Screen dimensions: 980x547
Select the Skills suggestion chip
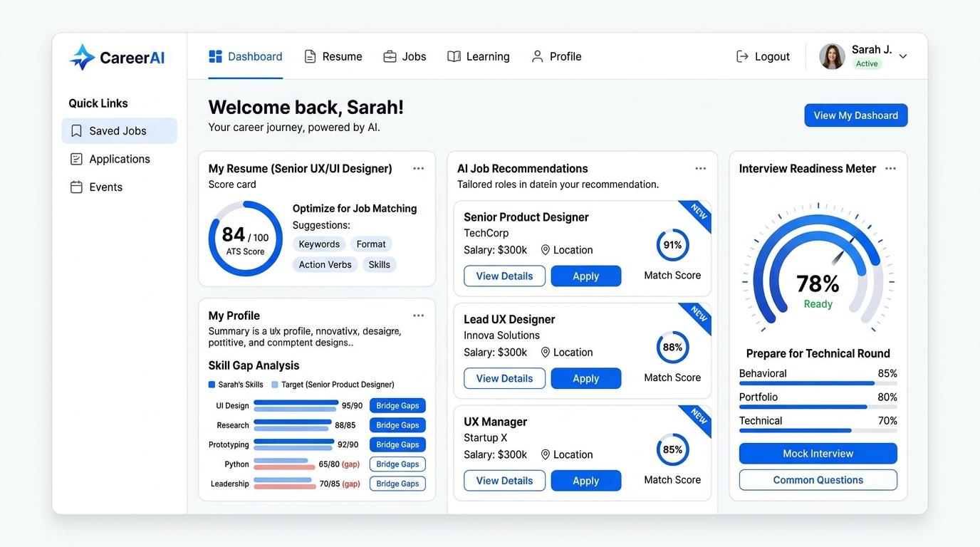pyautogui.click(x=380, y=265)
